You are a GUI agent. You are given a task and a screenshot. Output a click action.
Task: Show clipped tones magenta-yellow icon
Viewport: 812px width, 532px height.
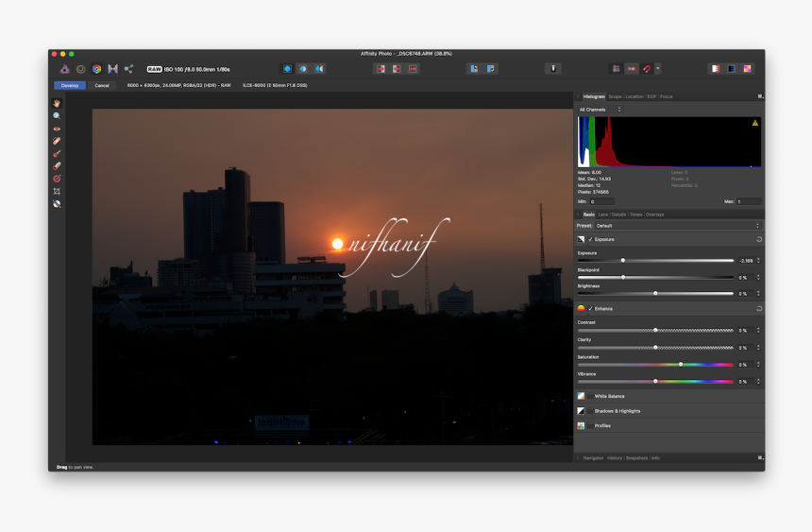pos(747,69)
